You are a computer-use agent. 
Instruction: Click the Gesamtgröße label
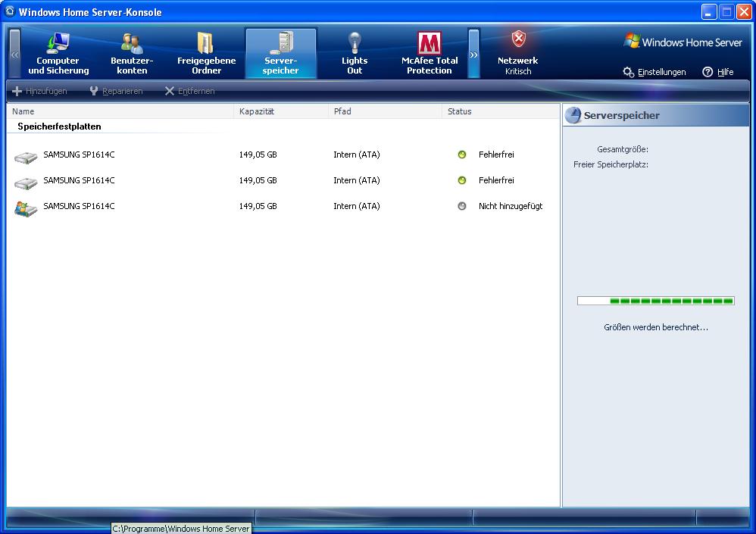click(x=623, y=149)
